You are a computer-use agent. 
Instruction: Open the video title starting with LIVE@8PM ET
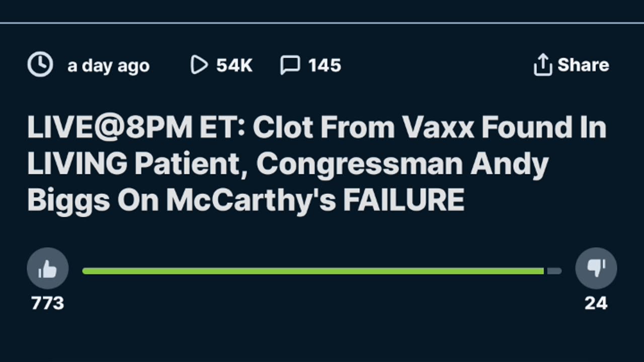tap(317, 164)
